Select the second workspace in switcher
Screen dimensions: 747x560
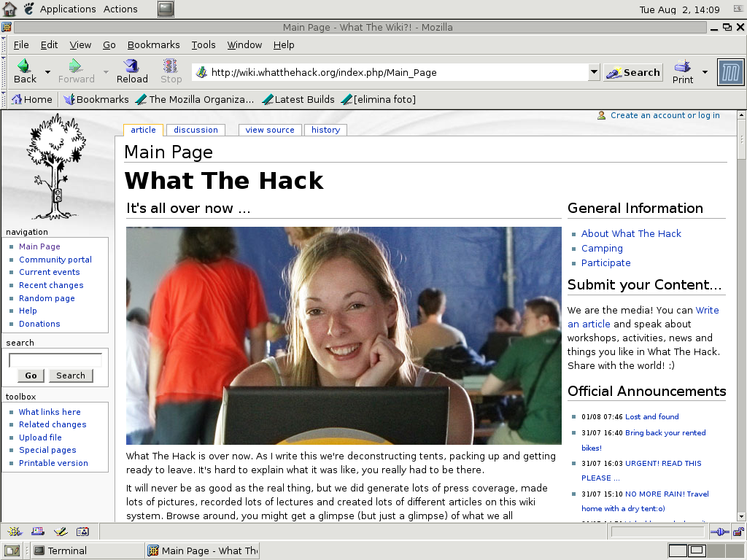(x=697, y=551)
